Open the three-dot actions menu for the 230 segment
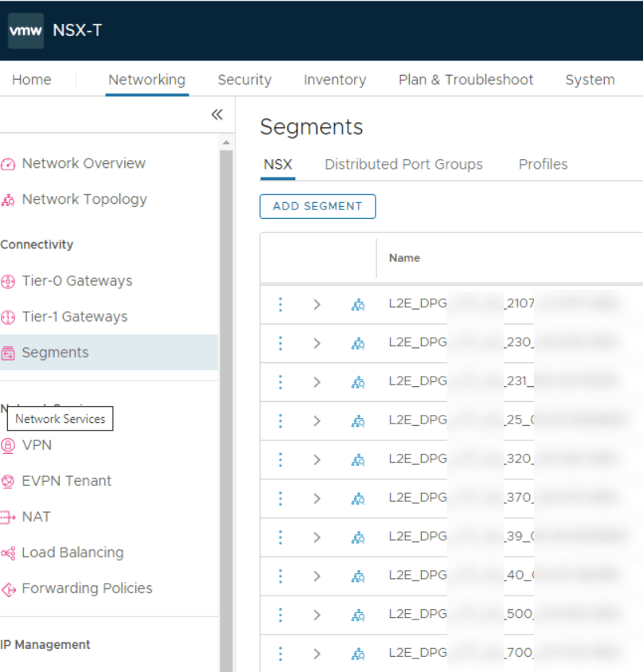This screenshot has width=643, height=672. coord(280,343)
